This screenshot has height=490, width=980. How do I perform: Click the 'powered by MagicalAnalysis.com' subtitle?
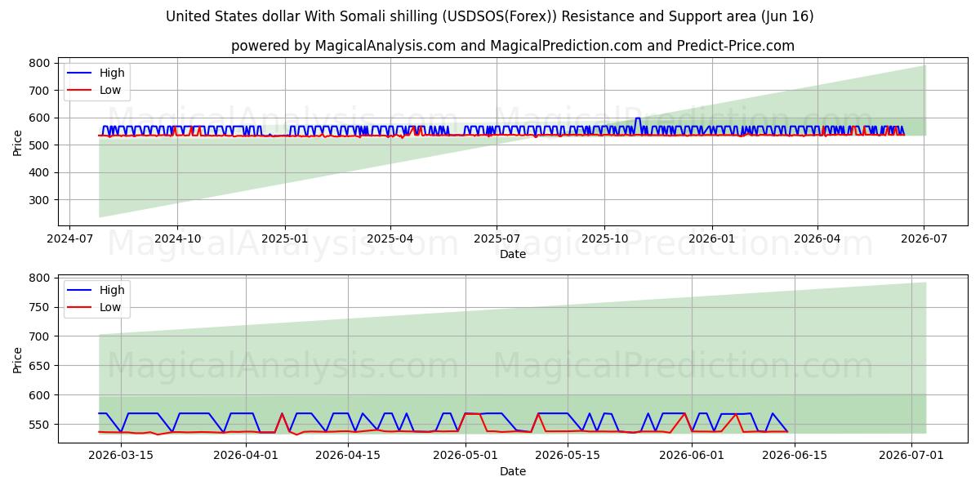point(513,46)
